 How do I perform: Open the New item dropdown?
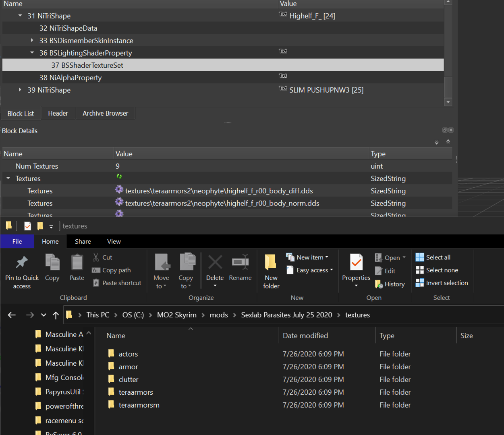(308, 257)
